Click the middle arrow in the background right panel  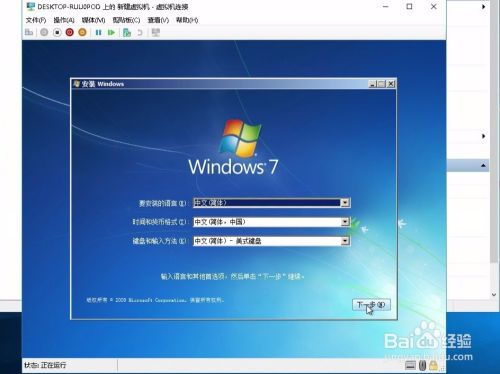pos(483,136)
